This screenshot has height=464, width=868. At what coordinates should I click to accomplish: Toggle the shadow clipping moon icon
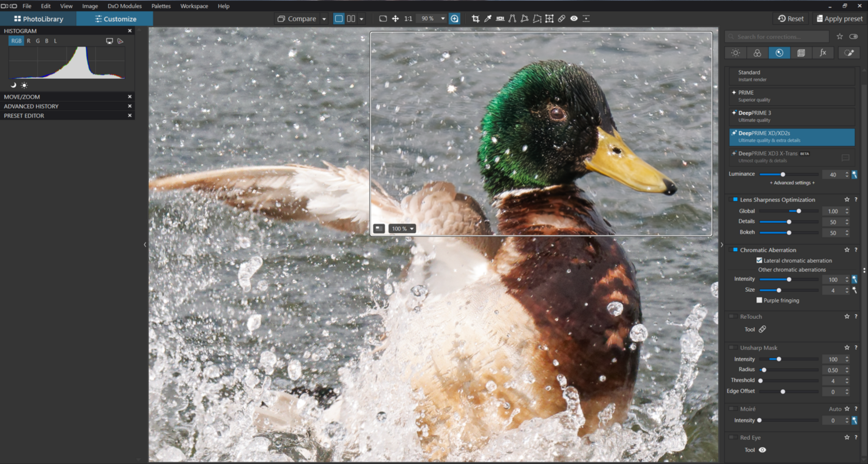[x=14, y=85]
